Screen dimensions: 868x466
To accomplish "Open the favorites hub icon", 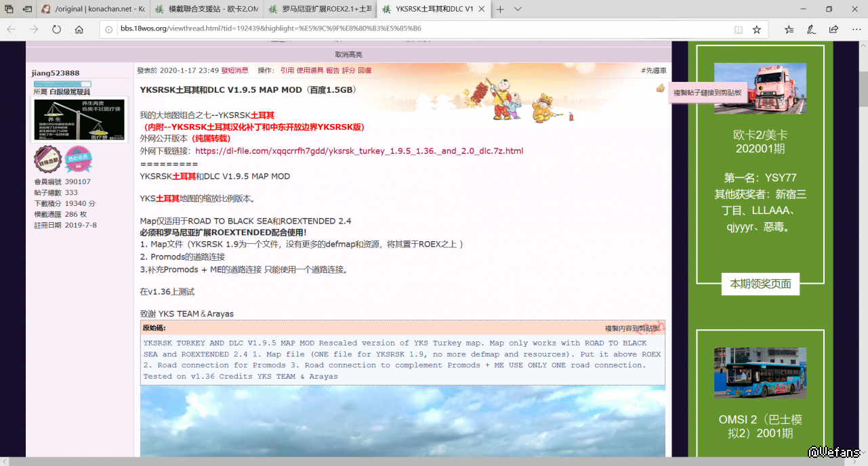I will pyautogui.click(x=789, y=30).
